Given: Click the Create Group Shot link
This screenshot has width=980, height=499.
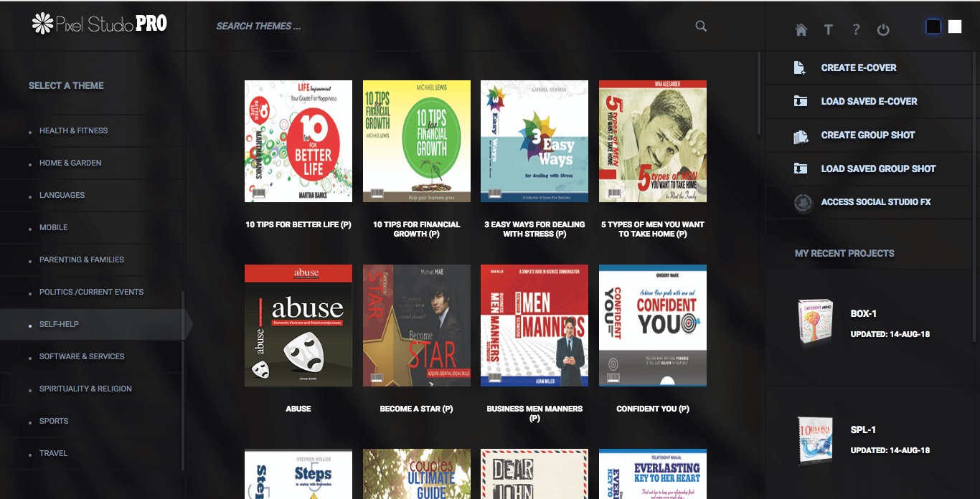Looking at the screenshot, I should (x=868, y=135).
